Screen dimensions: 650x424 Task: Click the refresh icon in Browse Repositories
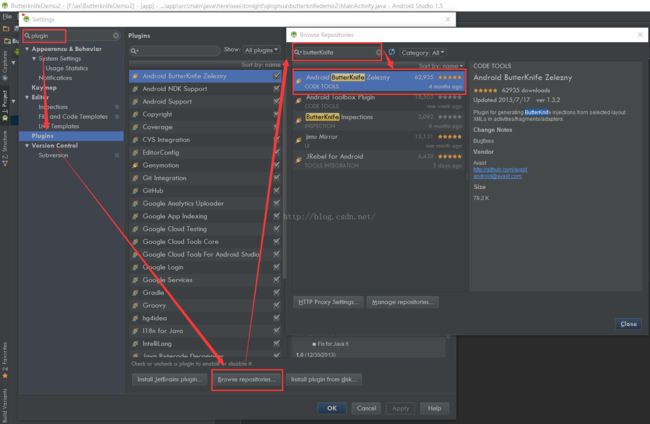[x=391, y=52]
